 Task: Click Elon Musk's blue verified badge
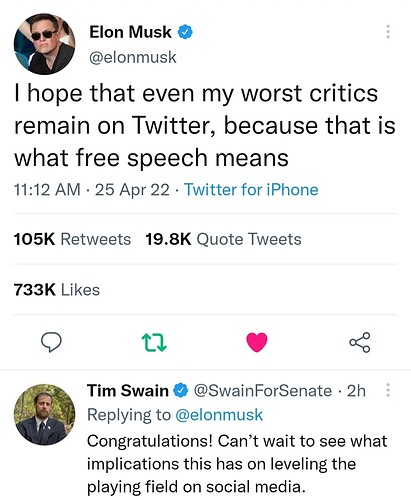[x=185, y=32]
